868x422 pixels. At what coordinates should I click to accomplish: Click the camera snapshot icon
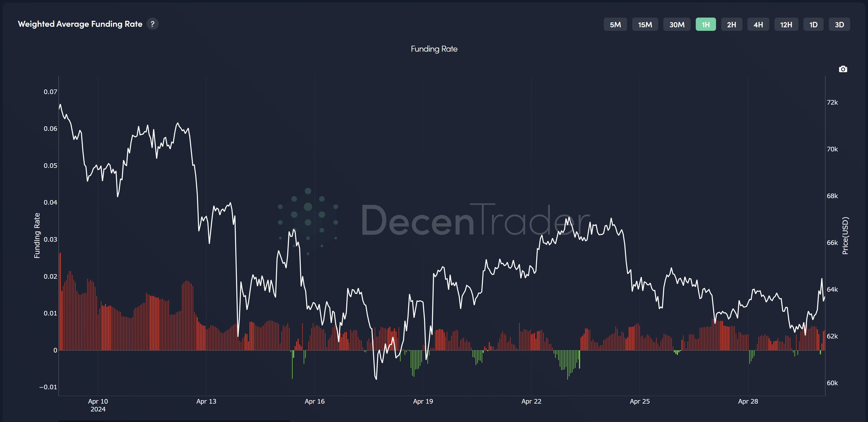point(843,69)
